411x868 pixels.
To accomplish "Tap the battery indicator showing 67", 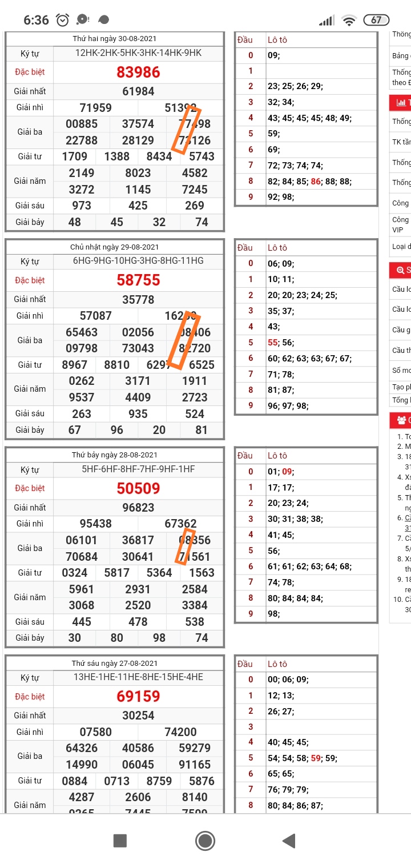I will point(376,20).
